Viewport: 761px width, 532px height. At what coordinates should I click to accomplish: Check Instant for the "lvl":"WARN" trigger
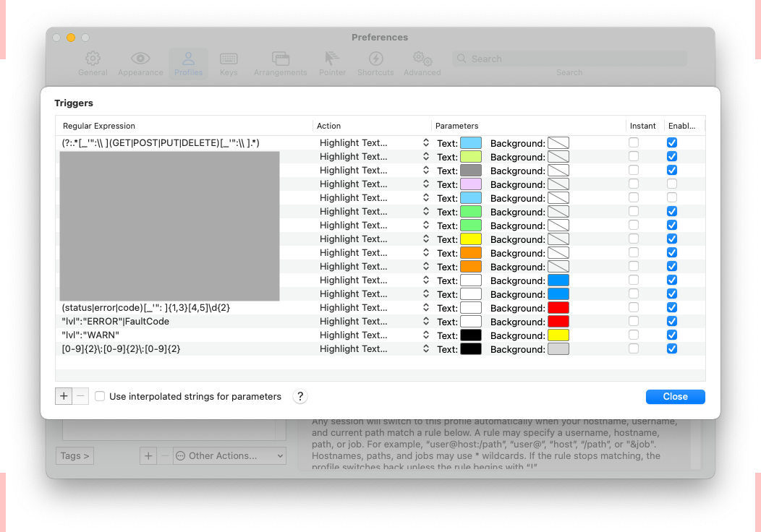coord(634,335)
